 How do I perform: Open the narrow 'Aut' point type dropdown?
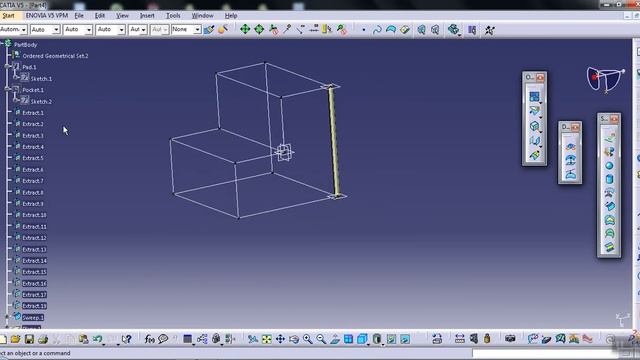pos(138,29)
